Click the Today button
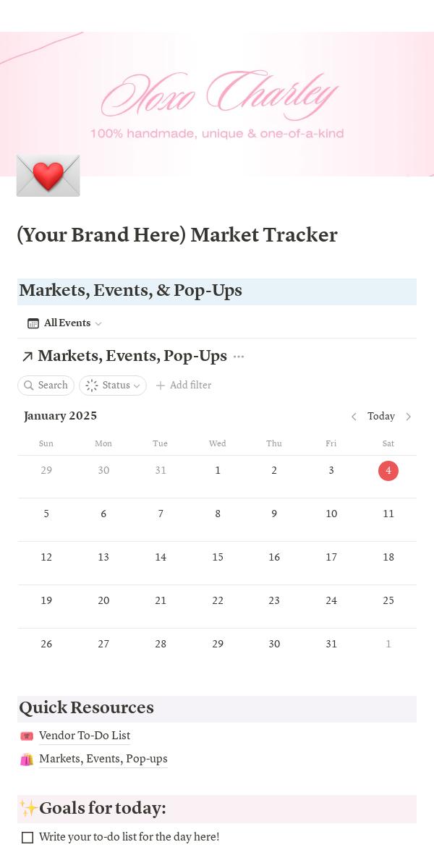Image resolution: width=434 pixels, height=868 pixels. pyautogui.click(x=381, y=417)
